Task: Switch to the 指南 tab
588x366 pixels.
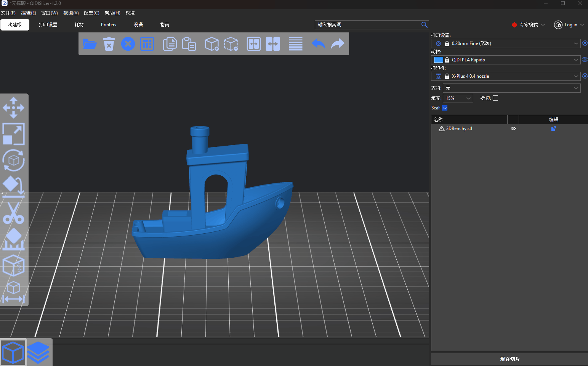Action: pos(165,25)
